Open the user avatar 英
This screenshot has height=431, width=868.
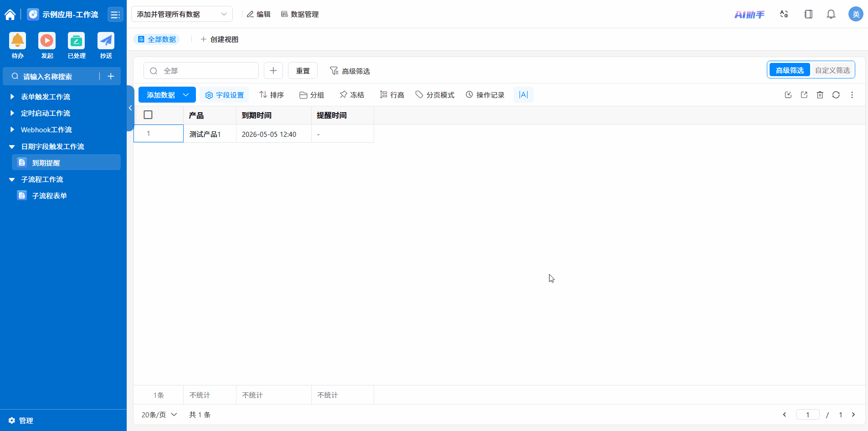pyautogui.click(x=856, y=14)
